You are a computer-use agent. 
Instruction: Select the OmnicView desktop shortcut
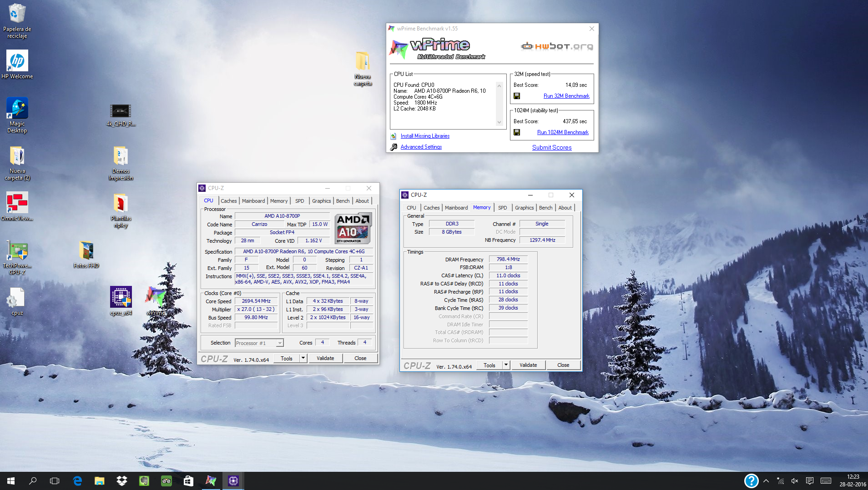coord(17,207)
